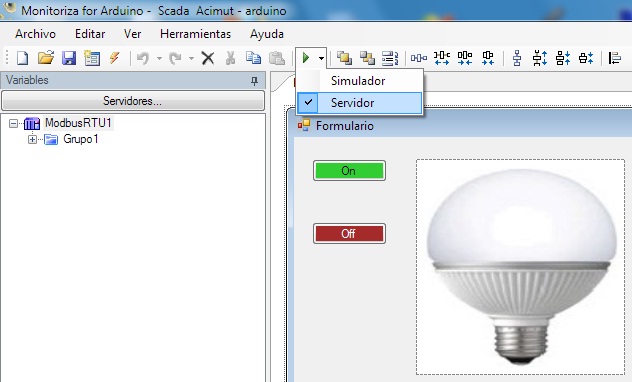Remove horizontal spacing between controls
The image size is (632, 382).
point(488,58)
